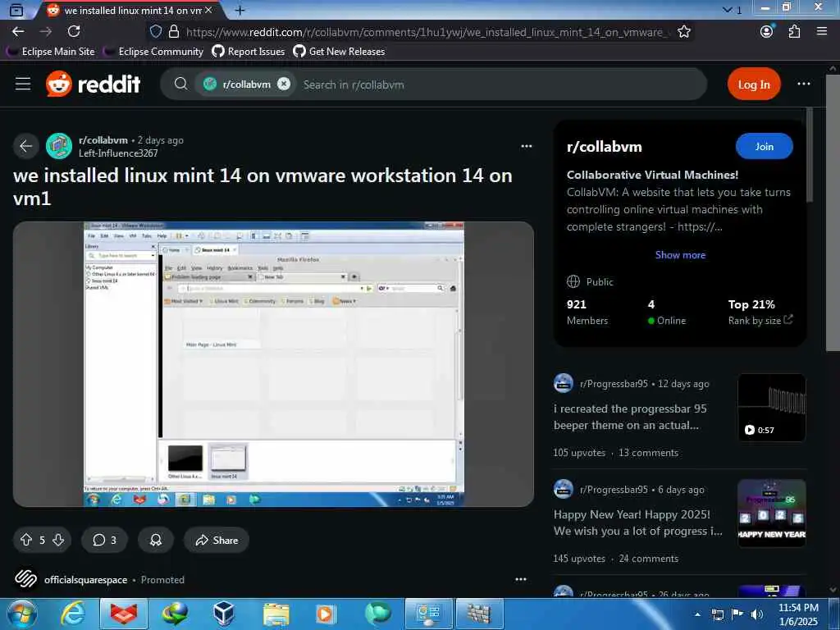Viewport: 840px width, 630px height.
Task: Open the post overflow three-dots menu
Action: pos(527,146)
